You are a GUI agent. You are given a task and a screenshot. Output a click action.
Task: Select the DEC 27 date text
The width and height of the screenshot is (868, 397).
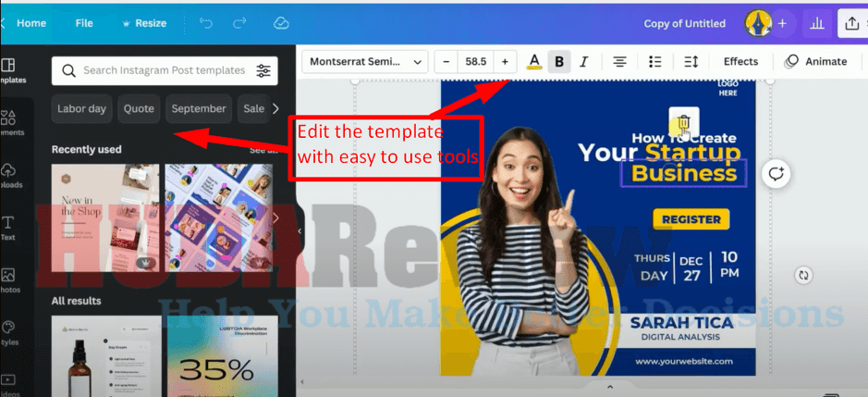click(691, 267)
